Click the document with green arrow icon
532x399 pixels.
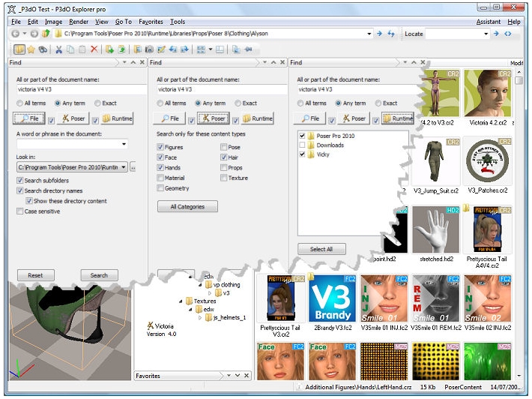pos(121,49)
